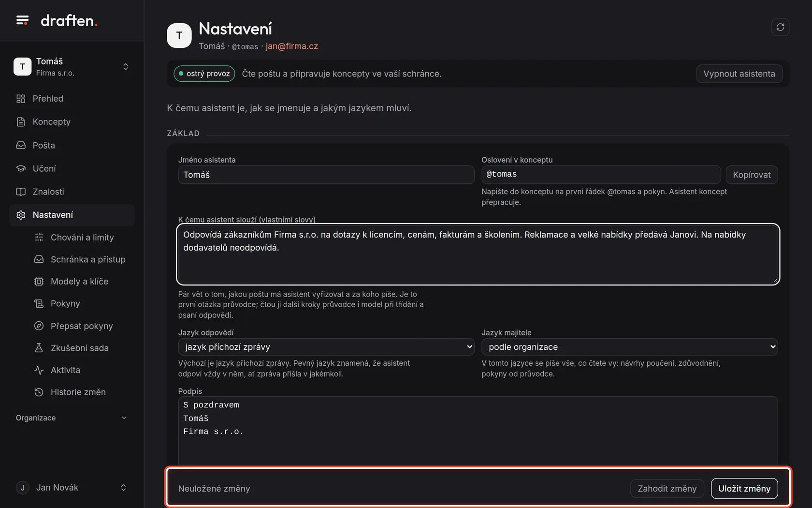Click the Neuložené změny label

pos(214,489)
